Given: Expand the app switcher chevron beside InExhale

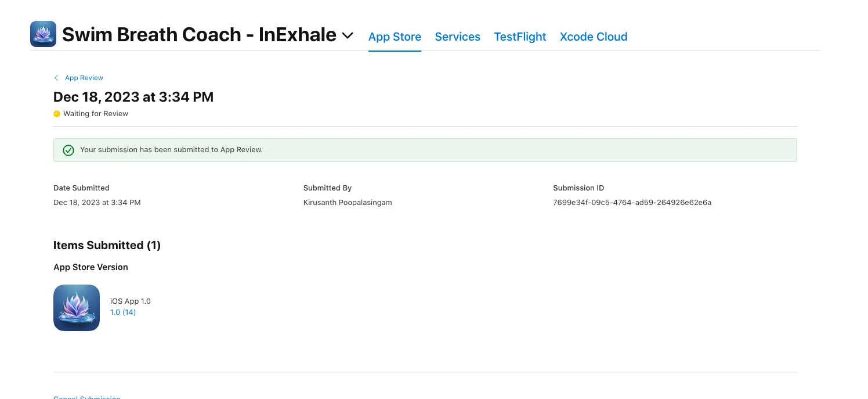Looking at the screenshot, I should 348,35.
